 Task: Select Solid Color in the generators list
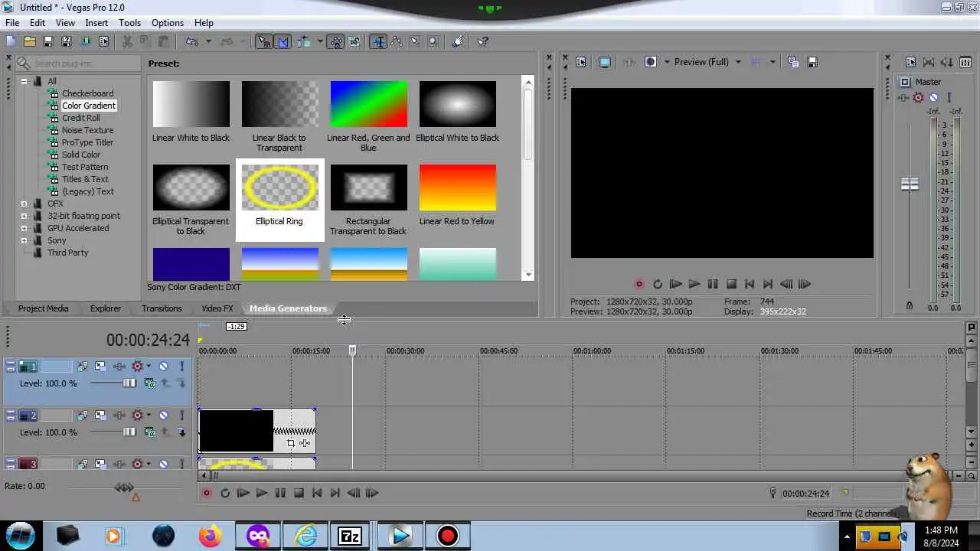(81, 155)
